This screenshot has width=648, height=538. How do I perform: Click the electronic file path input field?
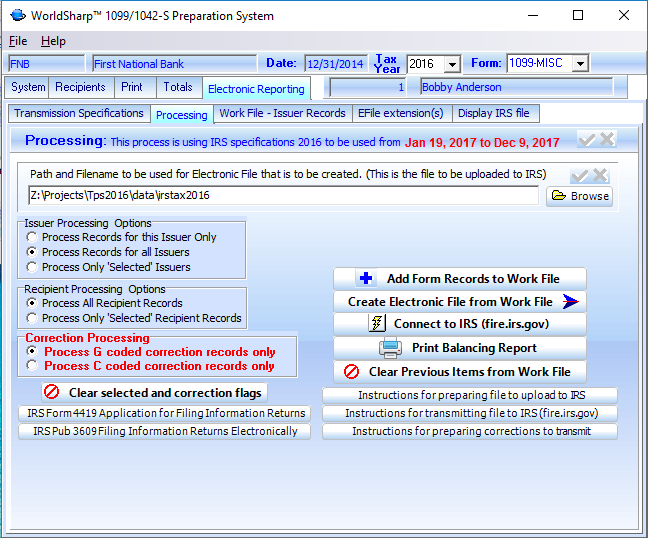point(284,196)
